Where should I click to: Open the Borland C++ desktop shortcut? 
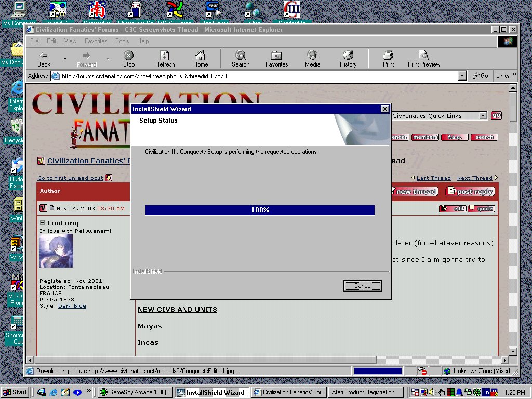57,12
